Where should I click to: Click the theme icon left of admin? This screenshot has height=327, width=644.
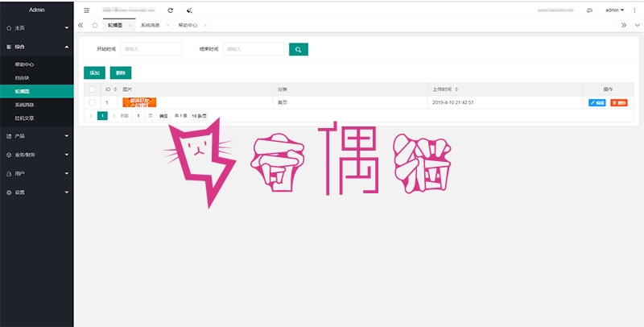589,10
